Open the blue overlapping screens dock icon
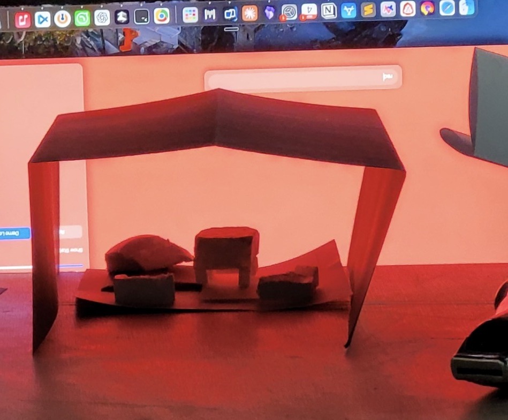 pos(230,14)
